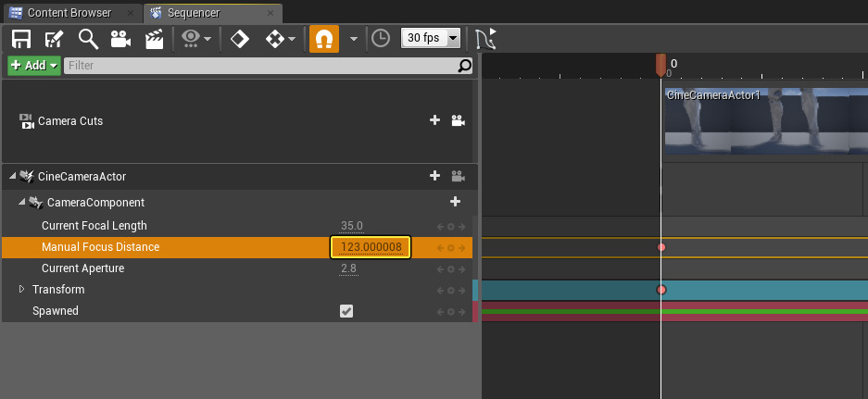The width and height of the screenshot is (868, 399).
Task: Go to next key on Current Aperture
Action: click(x=461, y=269)
